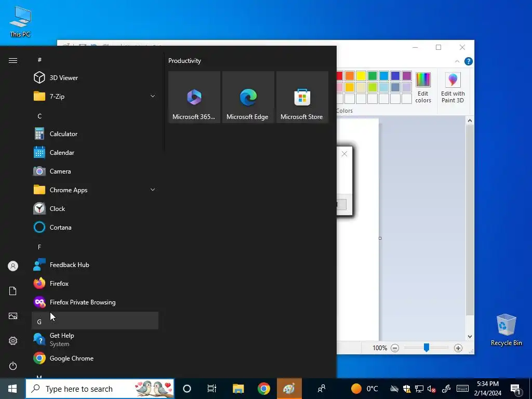Open the Microsoft Store tile
This screenshot has height=399, width=532.
coord(302,97)
